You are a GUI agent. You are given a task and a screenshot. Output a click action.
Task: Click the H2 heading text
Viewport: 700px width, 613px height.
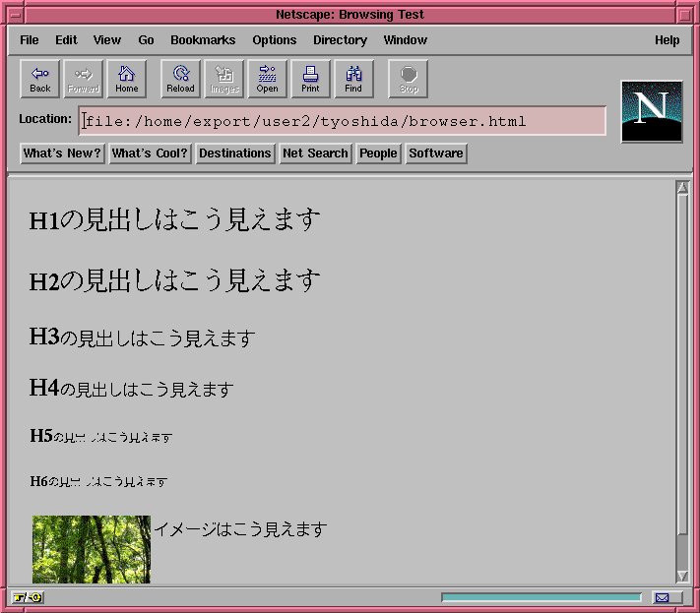point(174,281)
